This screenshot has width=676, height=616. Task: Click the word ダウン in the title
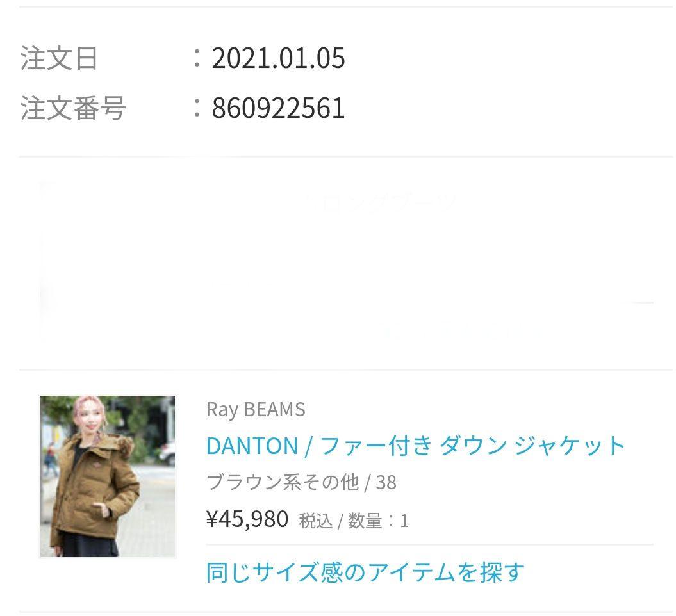tap(474, 446)
